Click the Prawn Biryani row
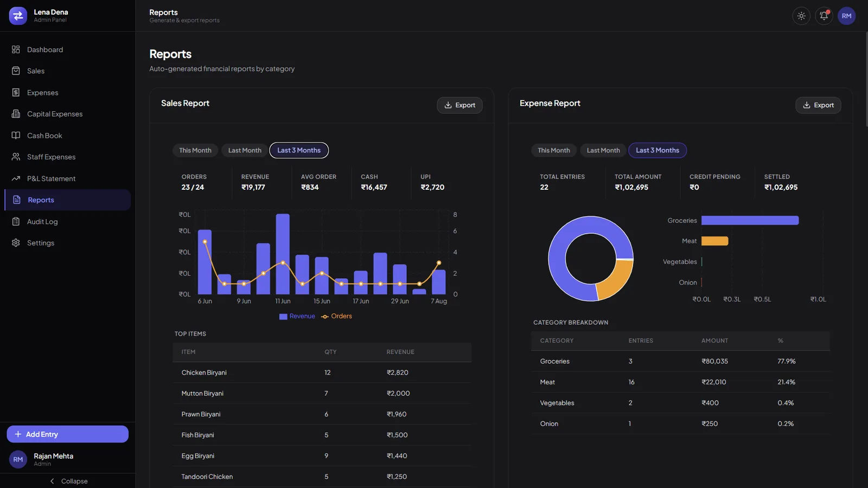868x488 pixels. (322, 414)
